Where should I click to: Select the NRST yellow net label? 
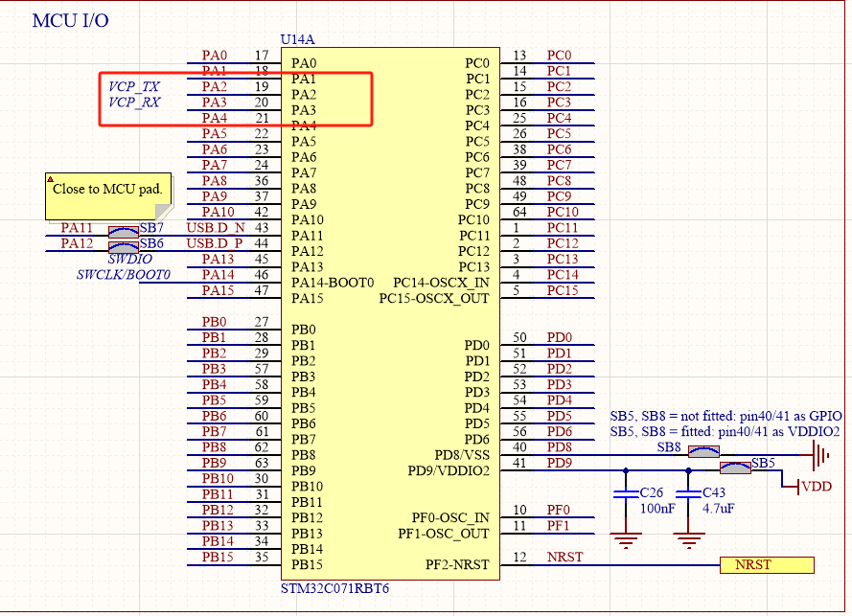[767, 565]
